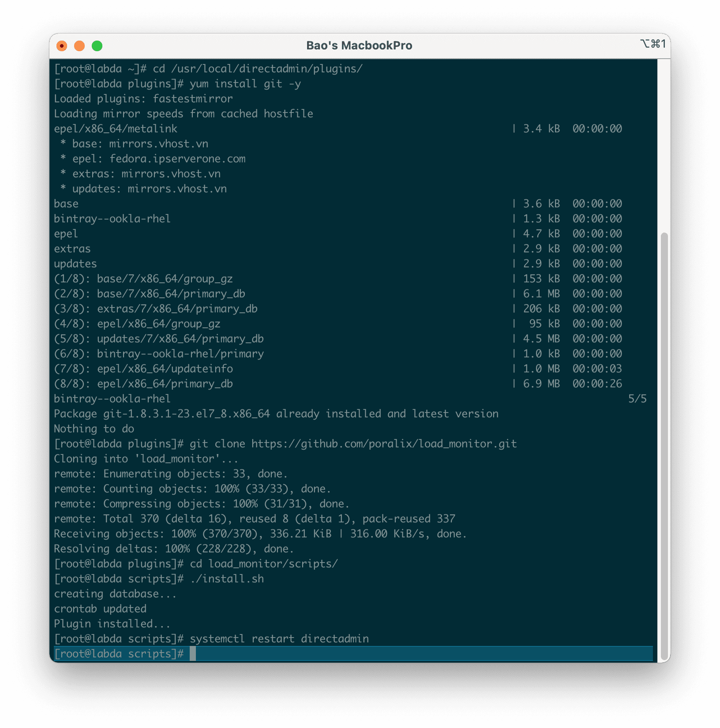Click the yellow minimize button
This screenshot has width=720, height=728.
(x=80, y=45)
